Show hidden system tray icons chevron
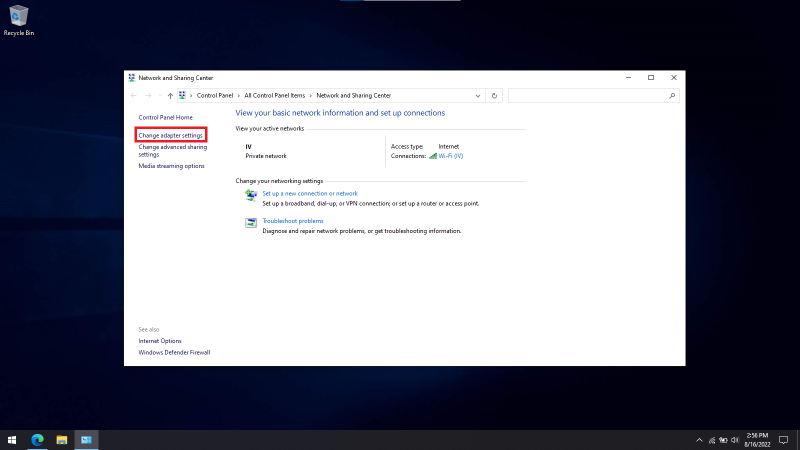This screenshot has height=450, width=800. pos(699,439)
